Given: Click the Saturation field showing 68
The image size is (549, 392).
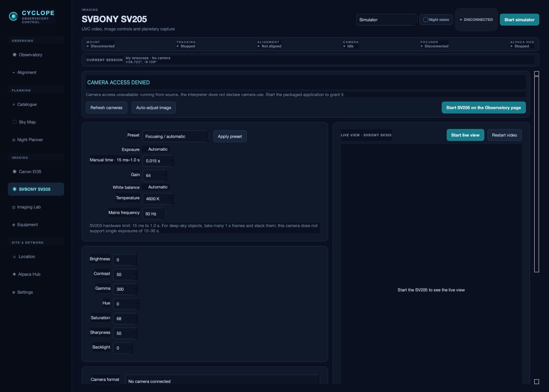Looking at the screenshot, I should coord(126,318).
